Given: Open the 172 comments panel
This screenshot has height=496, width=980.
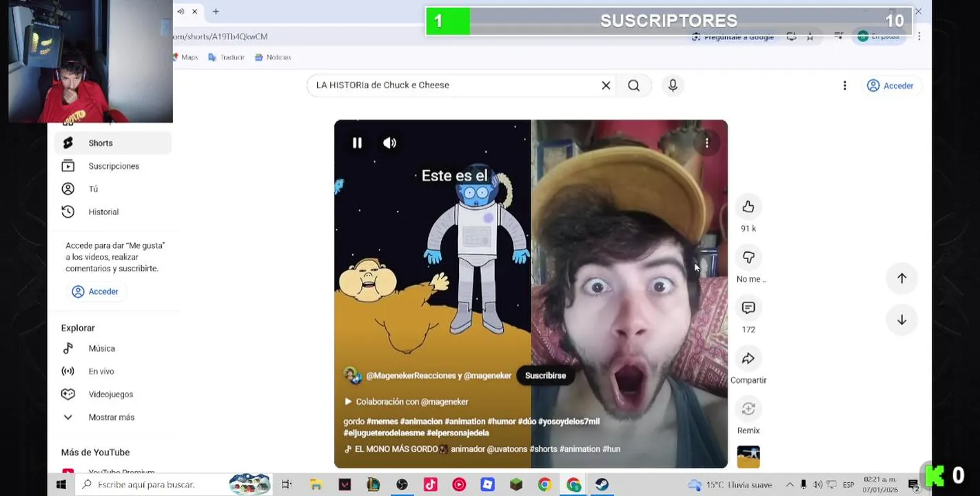Looking at the screenshot, I should pos(748,308).
